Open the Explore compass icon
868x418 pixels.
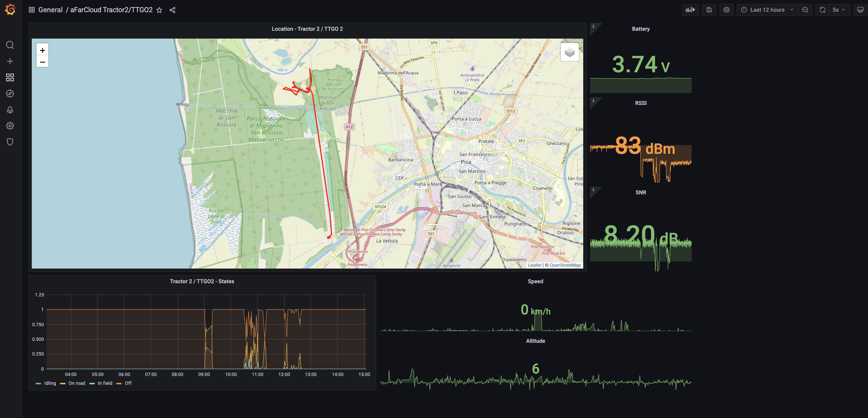click(x=10, y=94)
